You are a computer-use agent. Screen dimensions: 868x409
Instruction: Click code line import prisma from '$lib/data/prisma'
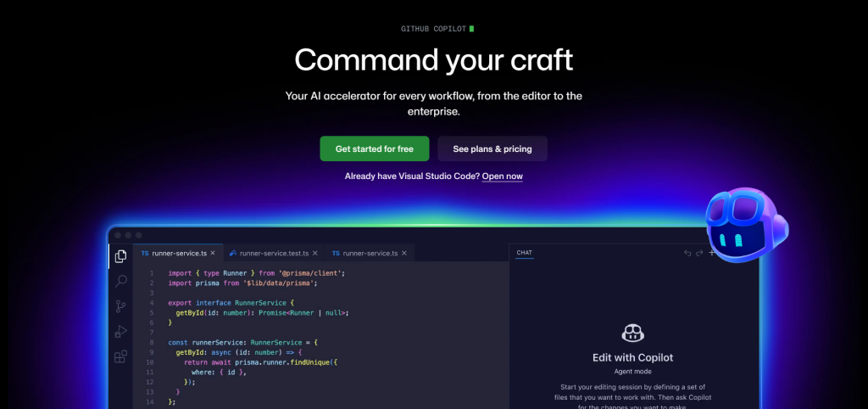point(242,283)
